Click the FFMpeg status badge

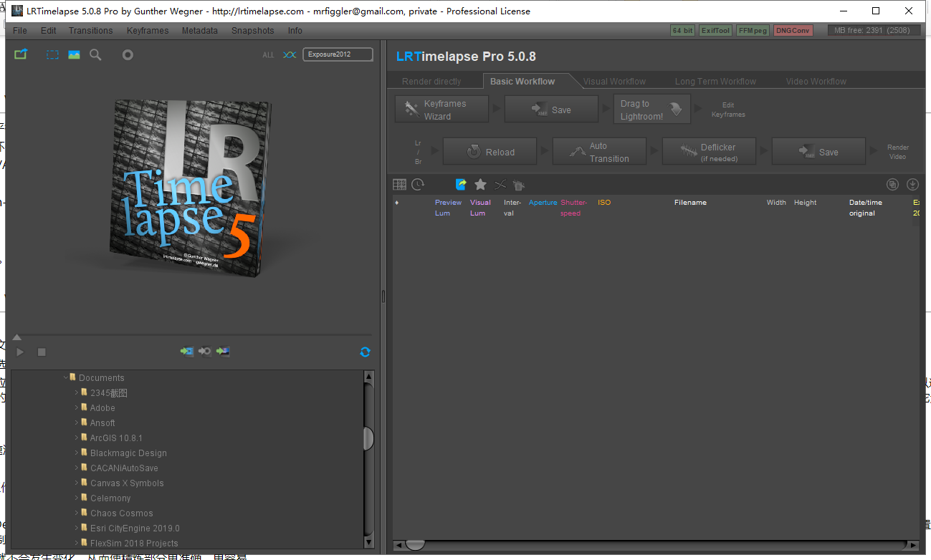(753, 31)
